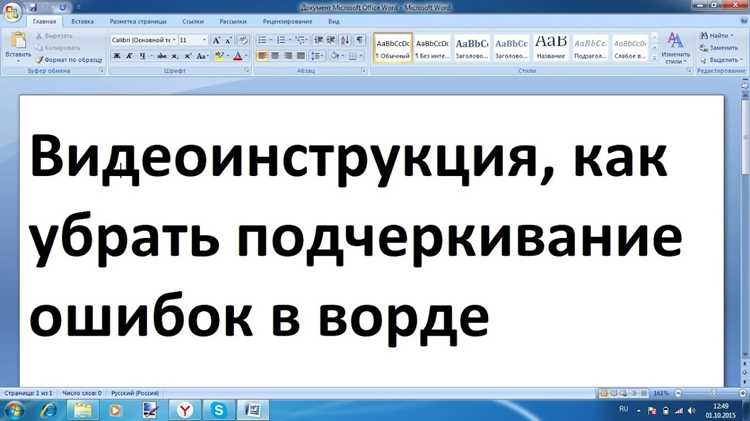Open Word Help question mark icon

pyautogui.click(x=744, y=21)
